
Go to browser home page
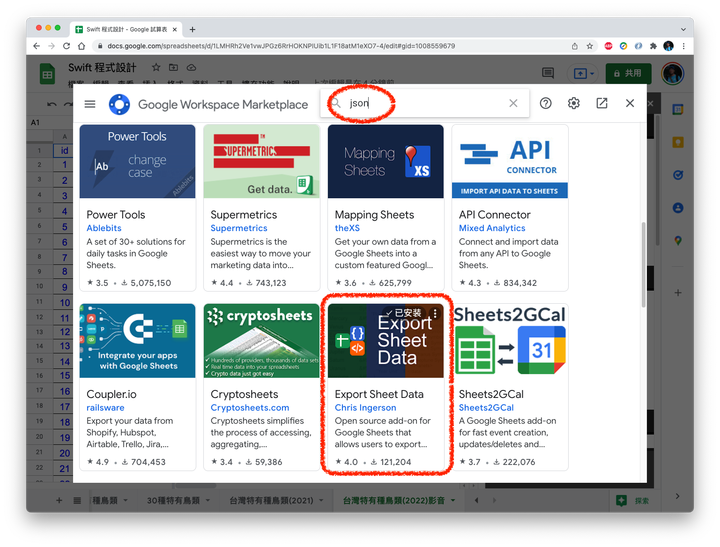coord(82,46)
